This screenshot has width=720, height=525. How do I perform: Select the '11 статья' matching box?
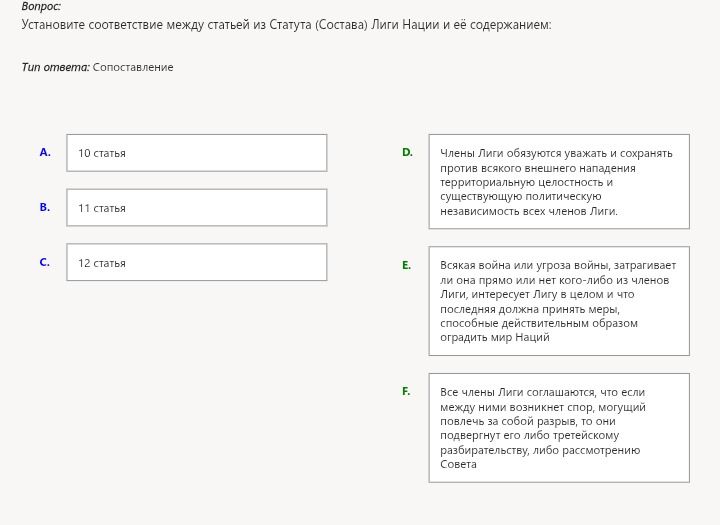pyautogui.click(x=197, y=208)
